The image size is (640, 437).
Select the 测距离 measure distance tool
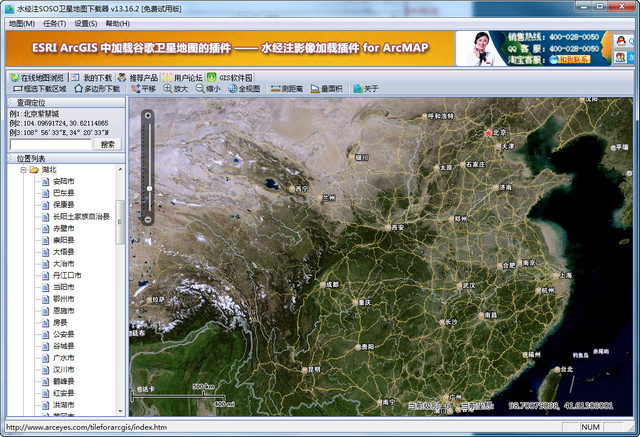286,89
